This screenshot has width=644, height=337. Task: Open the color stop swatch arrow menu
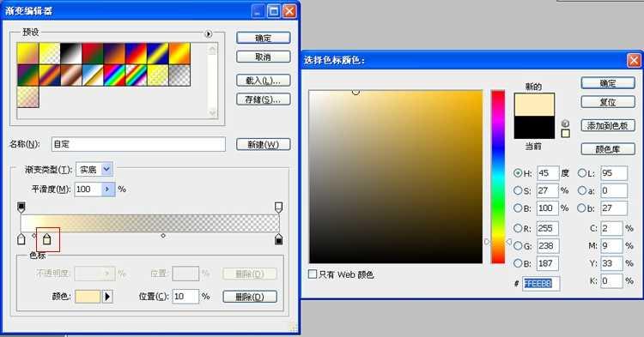107,297
